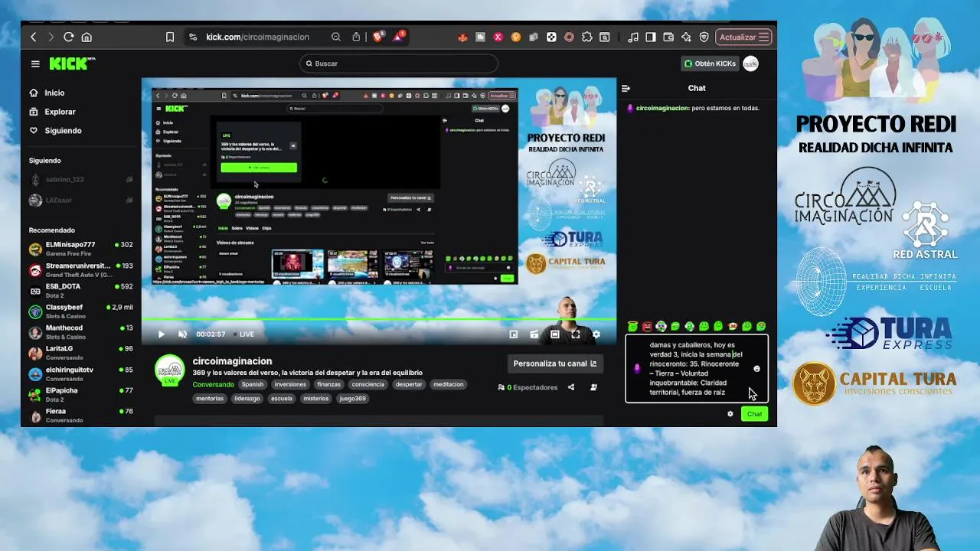Open the Brave Rewards triangle icon
The image size is (980, 551).
pos(399,36)
